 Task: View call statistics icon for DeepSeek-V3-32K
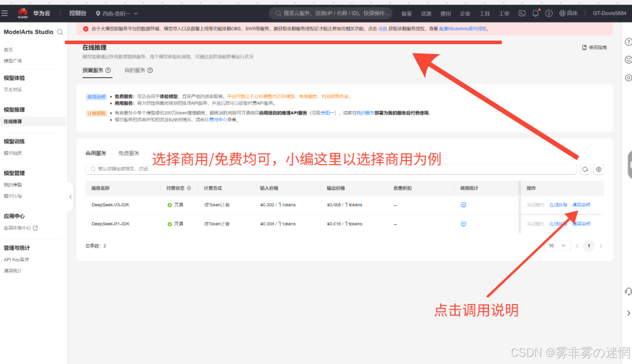[463, 205]
